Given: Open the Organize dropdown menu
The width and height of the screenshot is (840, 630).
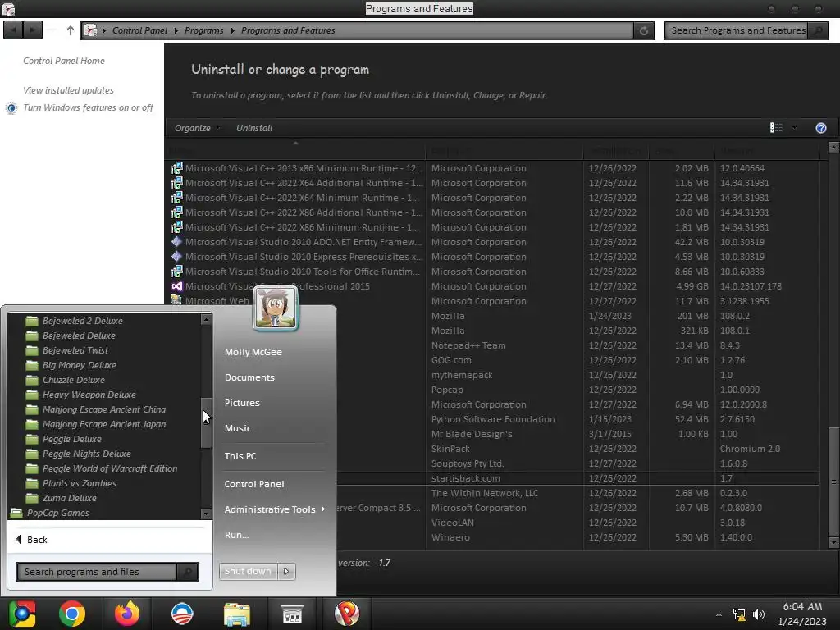Looking at the screenshot, I should pos(197,128).
